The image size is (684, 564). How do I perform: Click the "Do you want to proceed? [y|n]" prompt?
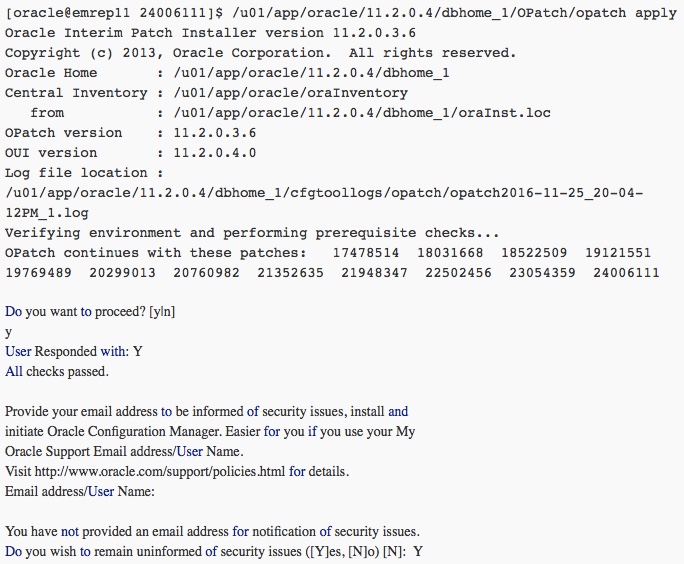pyautogui.click(x=90, y=311)
